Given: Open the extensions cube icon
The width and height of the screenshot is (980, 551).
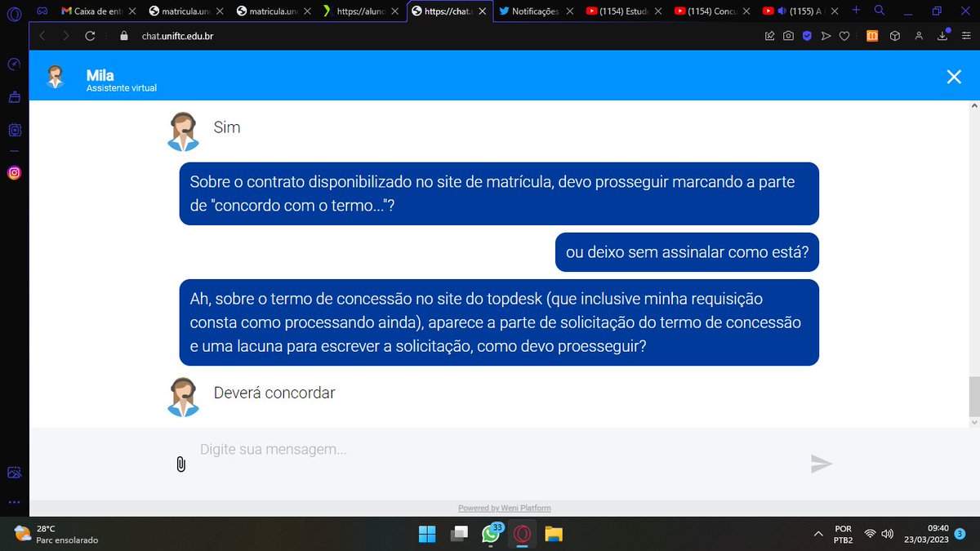Looking at the screenshot, I should pyautogui.click(x=895, y=36).
